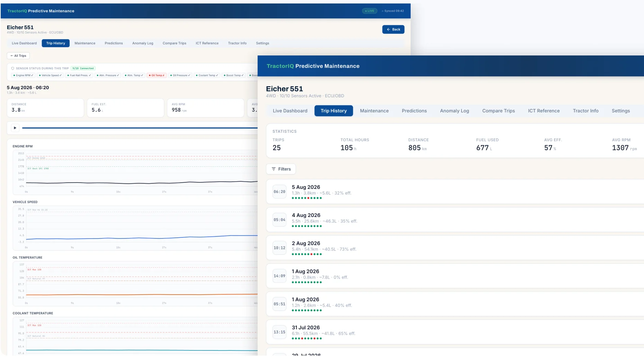Open the 2 Aug 2026 10:12 trip row
Viewport: 644px width, 357px height.
pyautogui.click(x=455, y=248)
